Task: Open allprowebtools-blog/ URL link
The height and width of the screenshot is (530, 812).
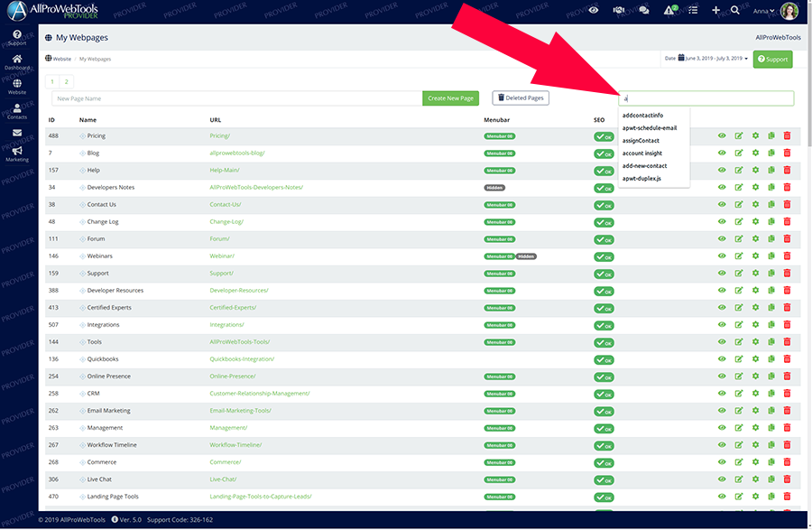Action: tap(237, 153)
